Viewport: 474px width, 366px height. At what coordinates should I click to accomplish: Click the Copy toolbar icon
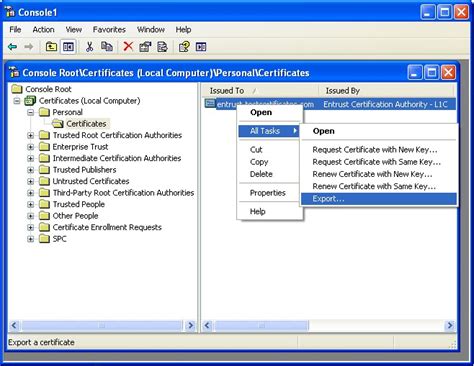(107, 47)
